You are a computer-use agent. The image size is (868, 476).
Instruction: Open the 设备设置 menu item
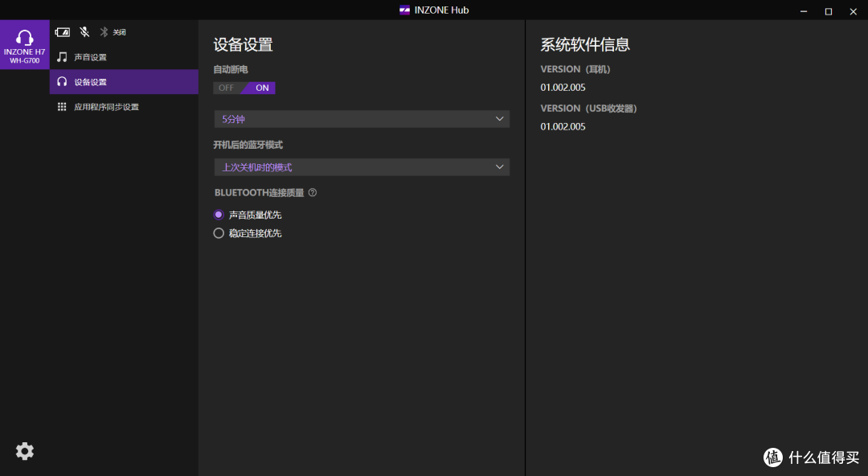(x=124, y=82)
